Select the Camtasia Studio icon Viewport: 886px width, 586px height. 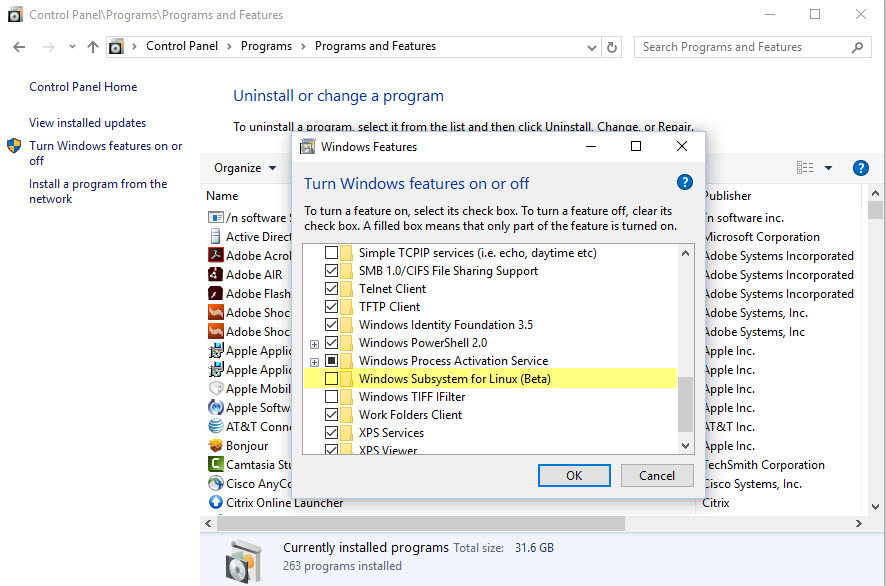(x=215, y=464)
